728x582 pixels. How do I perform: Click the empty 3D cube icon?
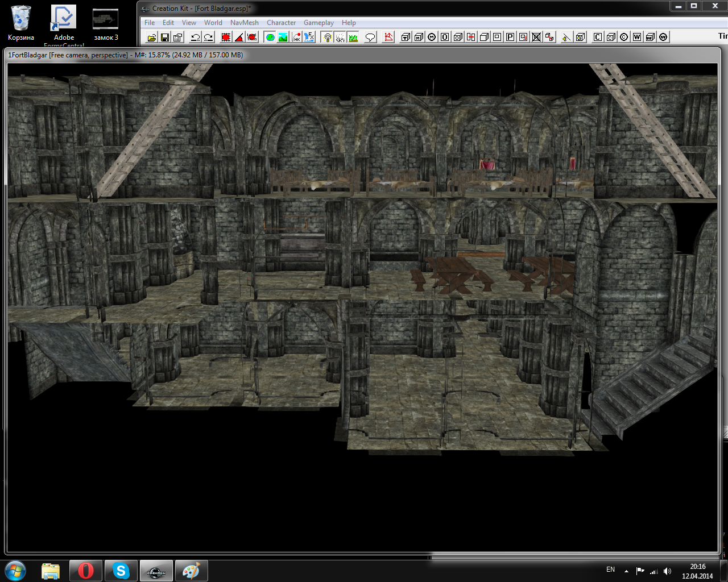click(x=484, y=37)
